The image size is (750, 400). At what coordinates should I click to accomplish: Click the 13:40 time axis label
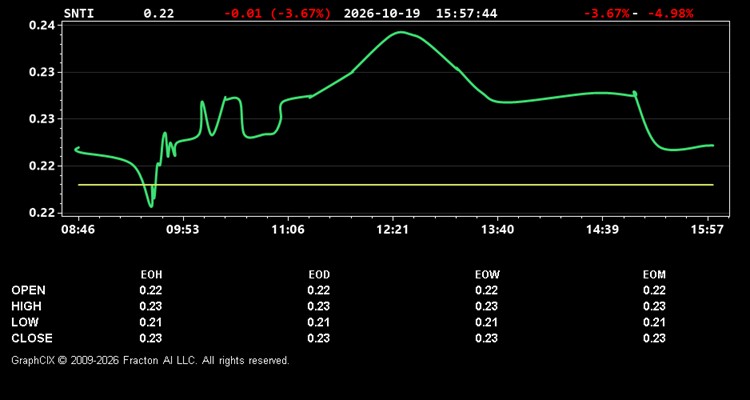[x=497, y=230]
